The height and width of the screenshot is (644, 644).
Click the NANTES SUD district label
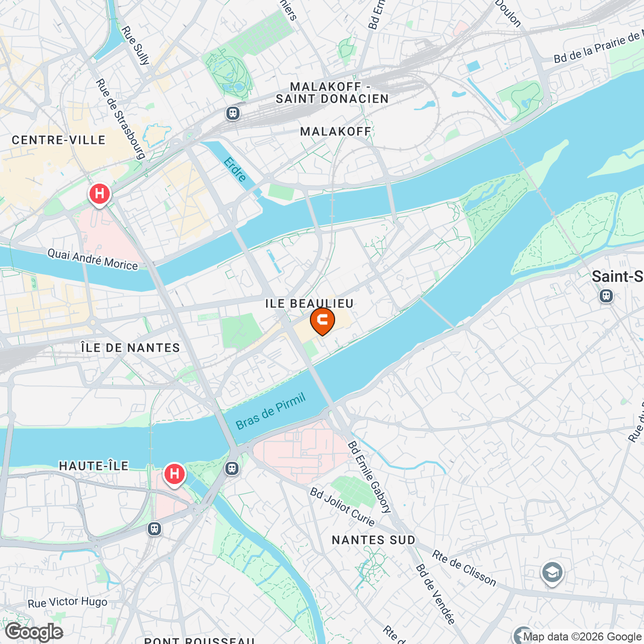(374, 540)
